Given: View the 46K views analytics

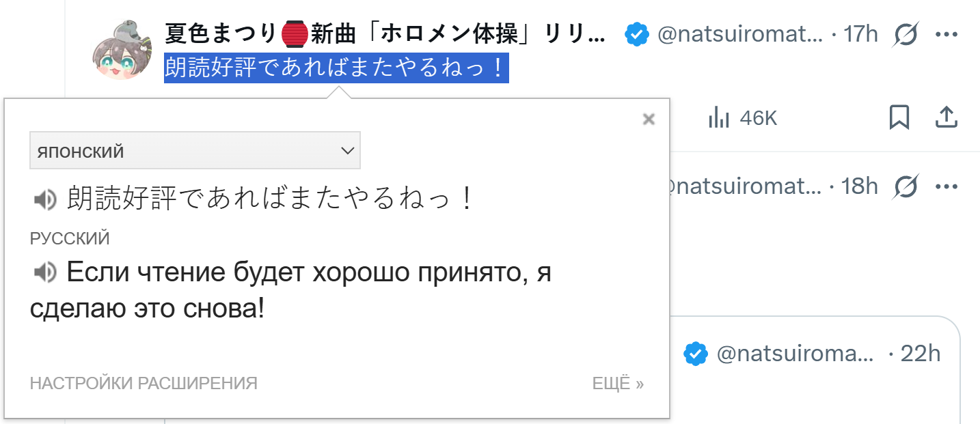Looking at the screenshot, I should tap(742, 118).
